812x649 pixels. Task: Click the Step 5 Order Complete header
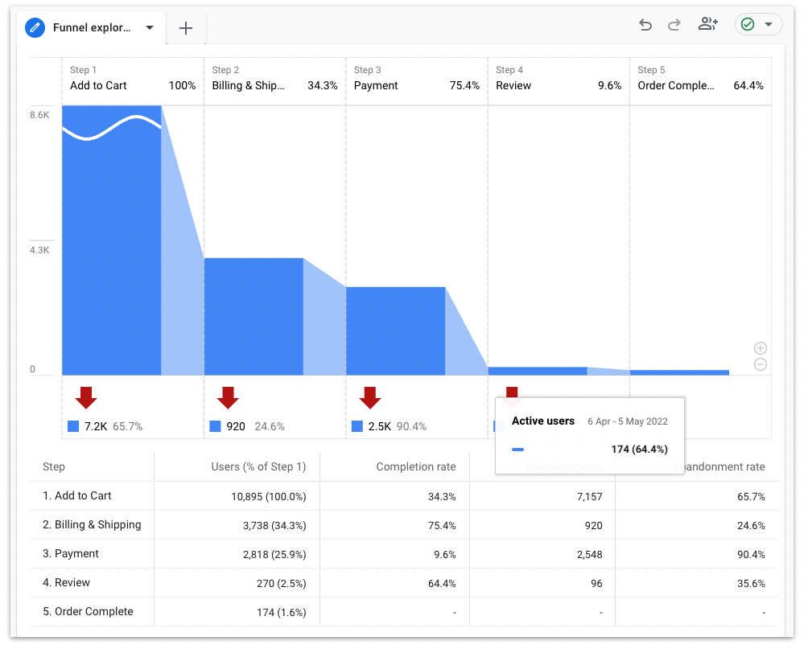point(700,79)
